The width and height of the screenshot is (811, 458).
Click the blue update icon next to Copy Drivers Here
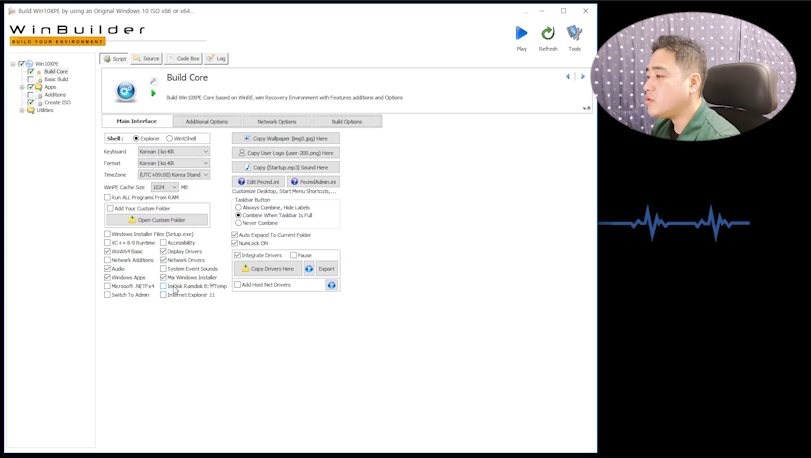coord(309,269)
